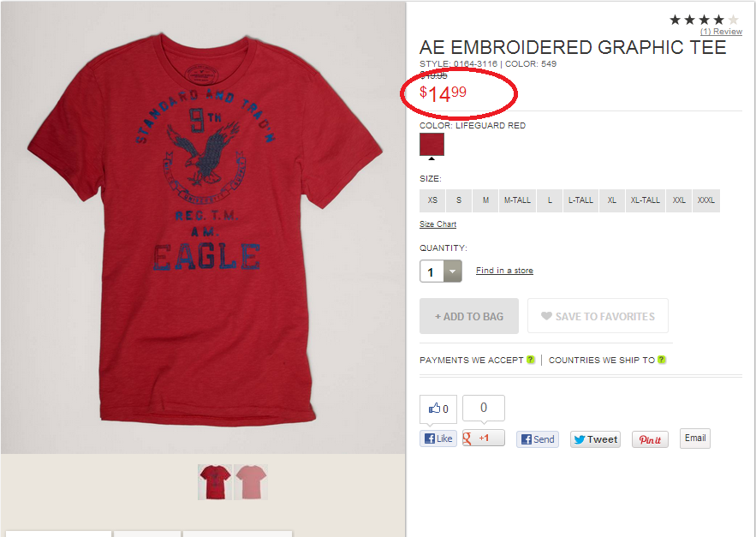Screen dimensions: 756x537
Task: Click the Google +1 button
Action: tap(484, 439)
